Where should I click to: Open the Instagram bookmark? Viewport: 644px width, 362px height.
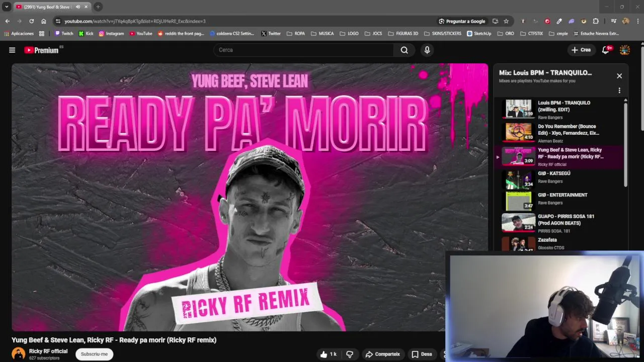(111, 34)
